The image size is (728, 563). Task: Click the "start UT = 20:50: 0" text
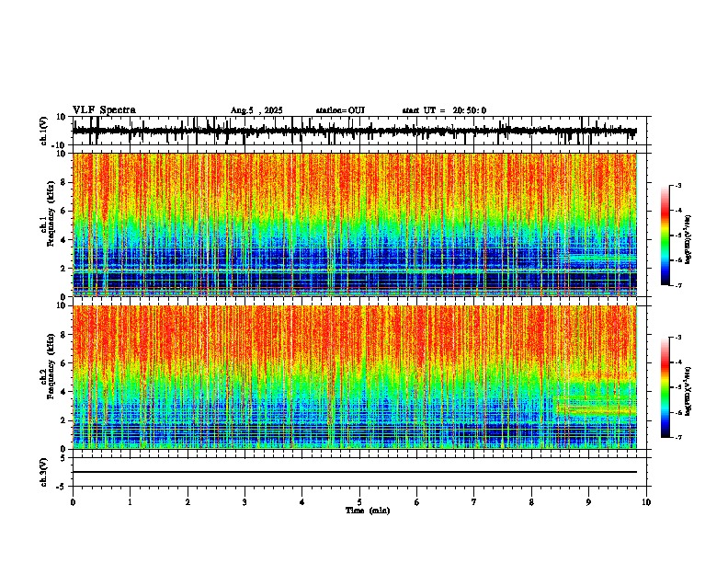(x=444, y=110)
